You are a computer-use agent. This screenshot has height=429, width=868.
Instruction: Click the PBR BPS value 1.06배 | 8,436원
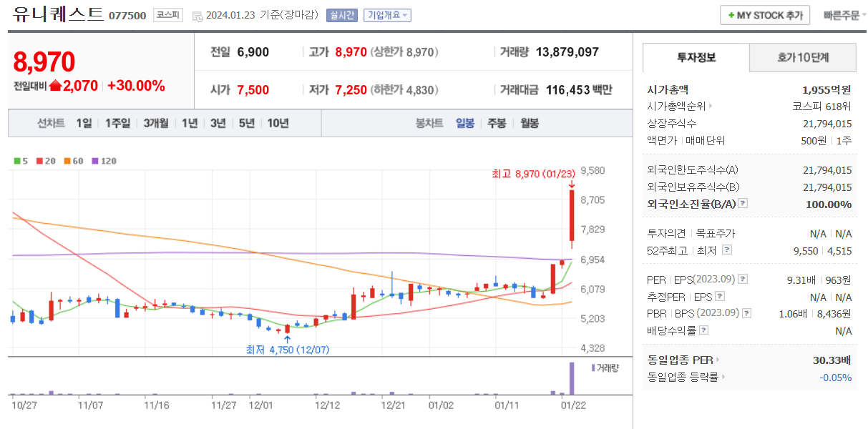pyautogui.click(x=815, y=313)
